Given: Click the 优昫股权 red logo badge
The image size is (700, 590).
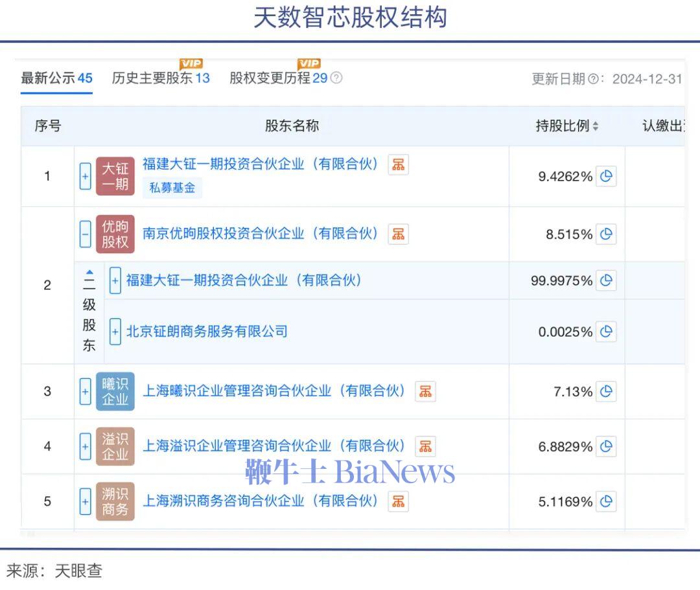Looking at the screenshot, I should point(115,234).
